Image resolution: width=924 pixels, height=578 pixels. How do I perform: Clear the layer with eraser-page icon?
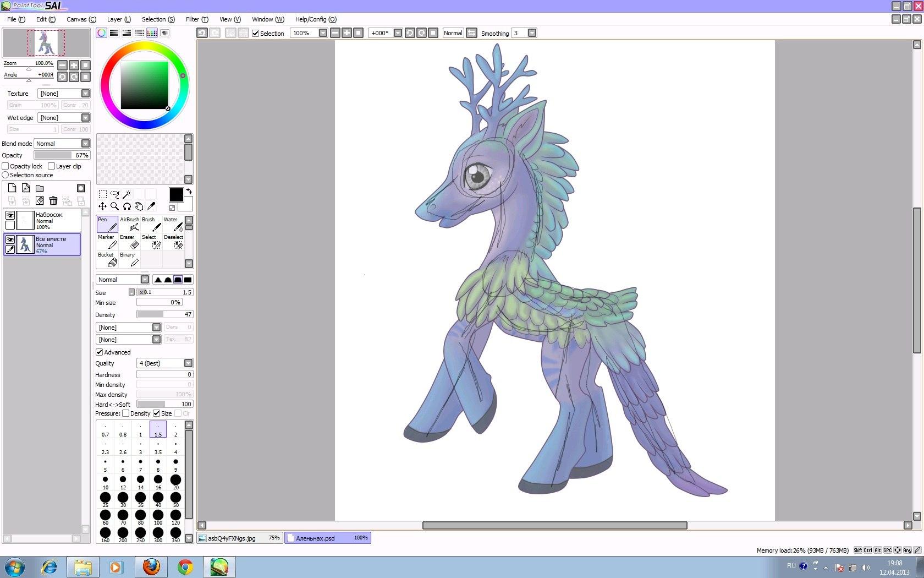point(40,201)
